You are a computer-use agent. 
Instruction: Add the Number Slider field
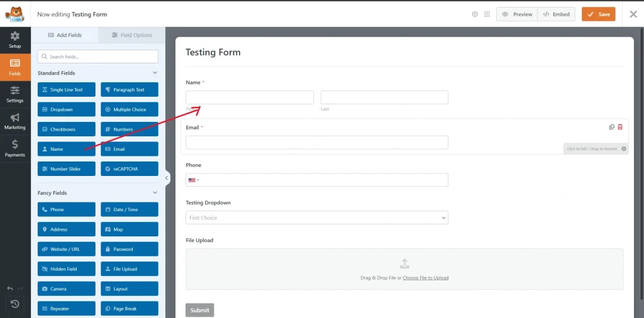(x=67, y=168)
